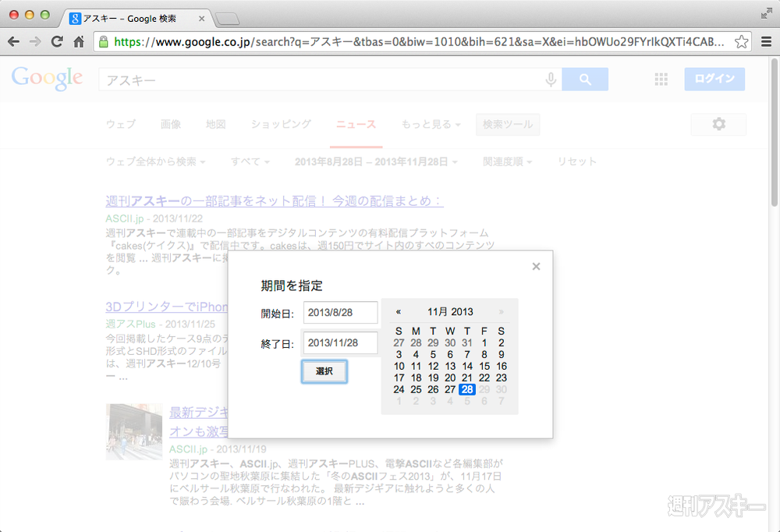Image resolution: width=780 pixels, height=532 pixels.
Task: Click the 11月 2013 month header
Action: point(450,312)
